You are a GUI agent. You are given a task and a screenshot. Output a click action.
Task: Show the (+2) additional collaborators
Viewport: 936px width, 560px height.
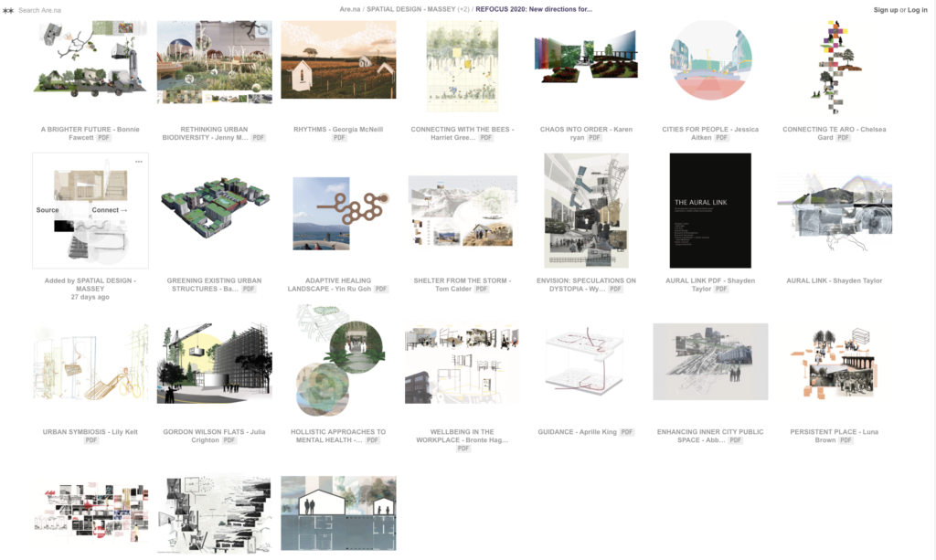463,9
